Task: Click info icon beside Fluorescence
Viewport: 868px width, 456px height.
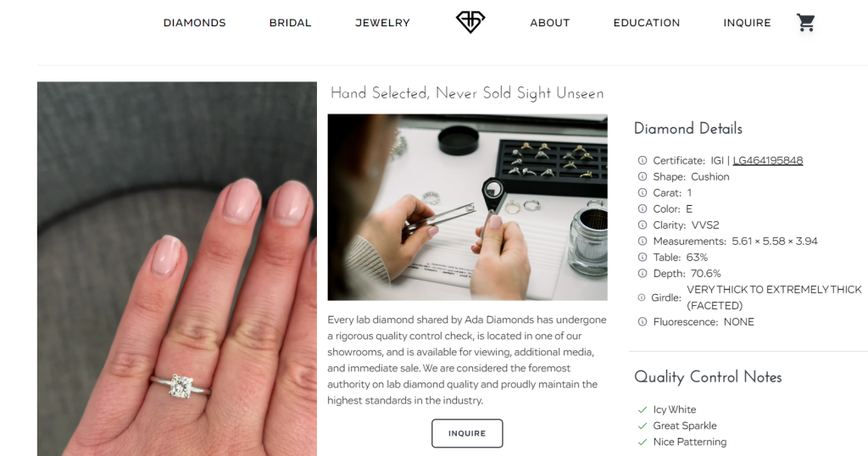Action: coord(643,321)
